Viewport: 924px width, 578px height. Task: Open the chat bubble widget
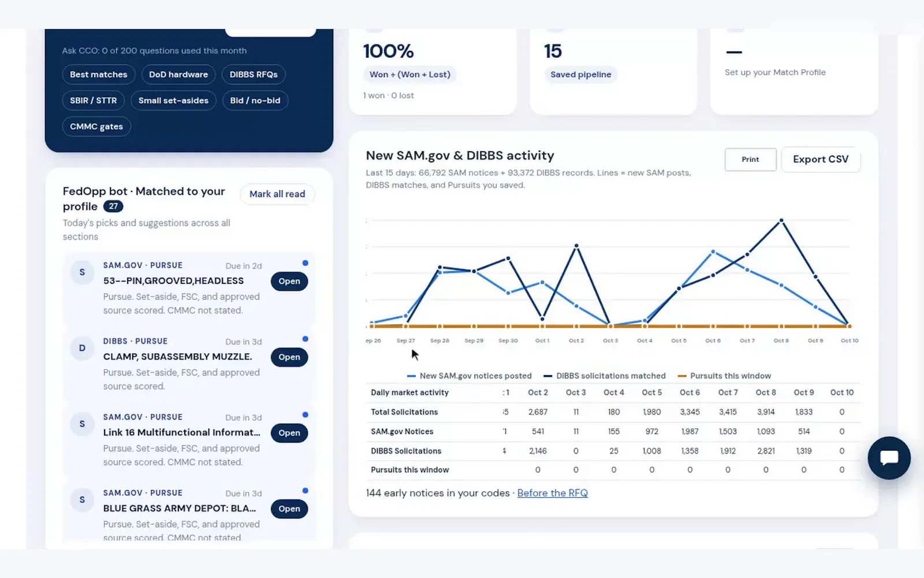[x=889, y=458]
